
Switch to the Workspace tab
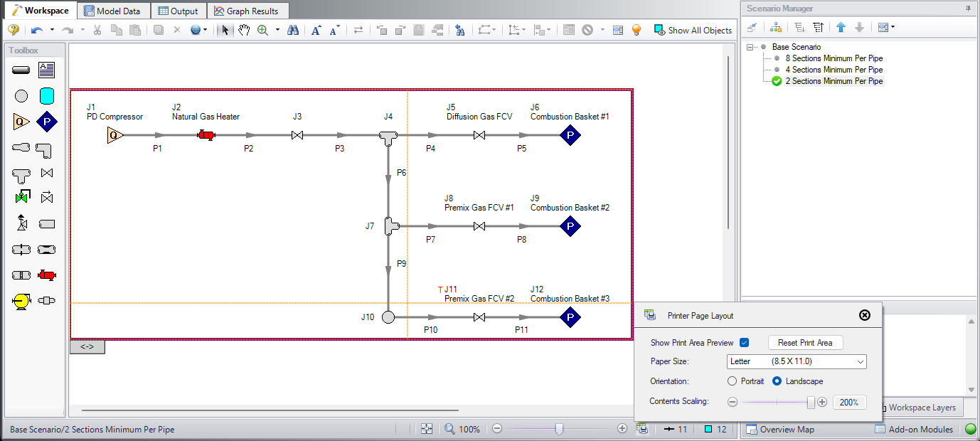(39, 11)
